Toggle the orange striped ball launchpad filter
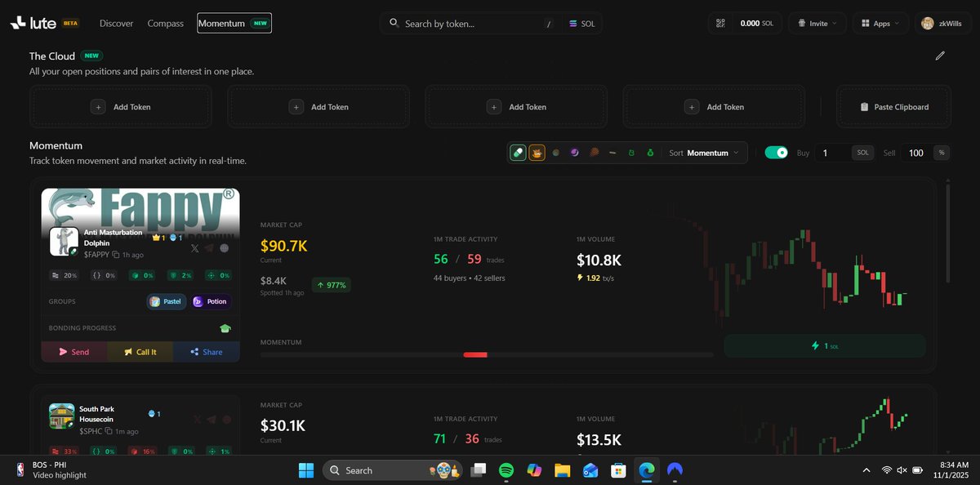This screenshot has height=485, width=980. pos(594,153)
